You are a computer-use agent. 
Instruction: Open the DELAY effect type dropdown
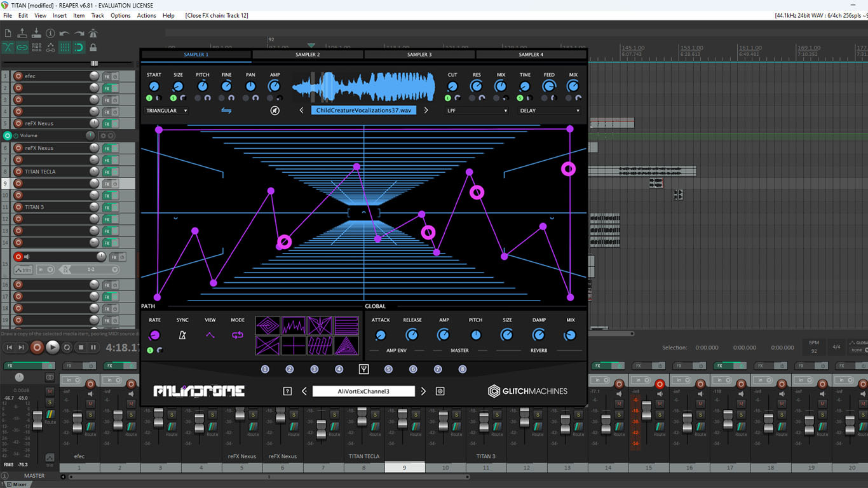click(550, 111)
